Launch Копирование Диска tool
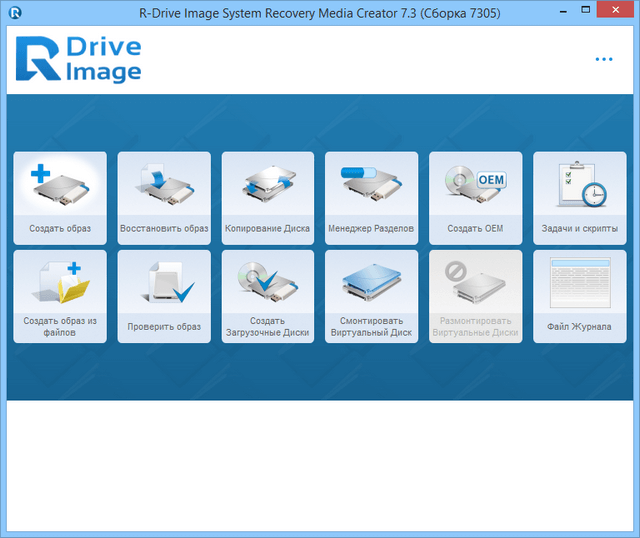This screenshot has height=538, width=640. click(267, 197)
